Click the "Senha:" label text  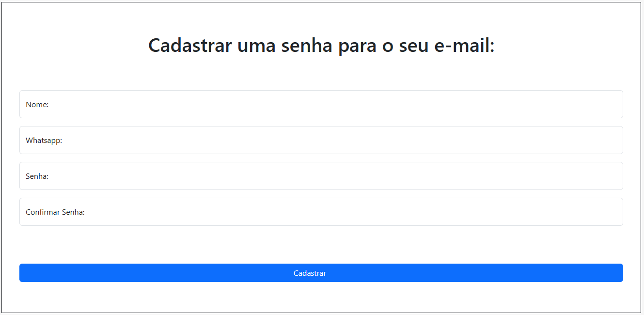point(37,176)
